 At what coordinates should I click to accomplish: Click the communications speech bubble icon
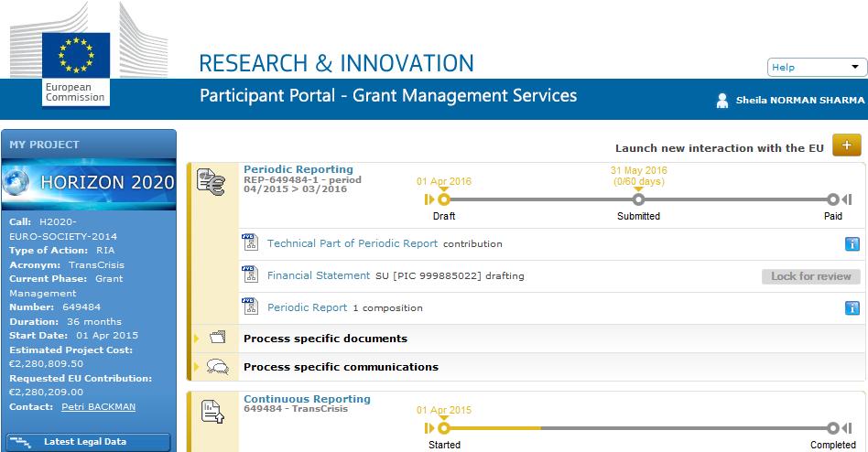pyautogui.click(x=218, y=366)
